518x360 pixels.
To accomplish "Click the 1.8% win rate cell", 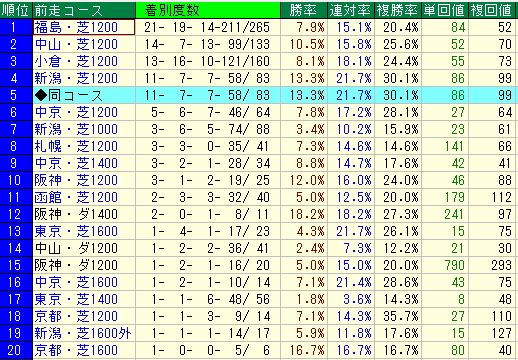I will coord(304,299).
